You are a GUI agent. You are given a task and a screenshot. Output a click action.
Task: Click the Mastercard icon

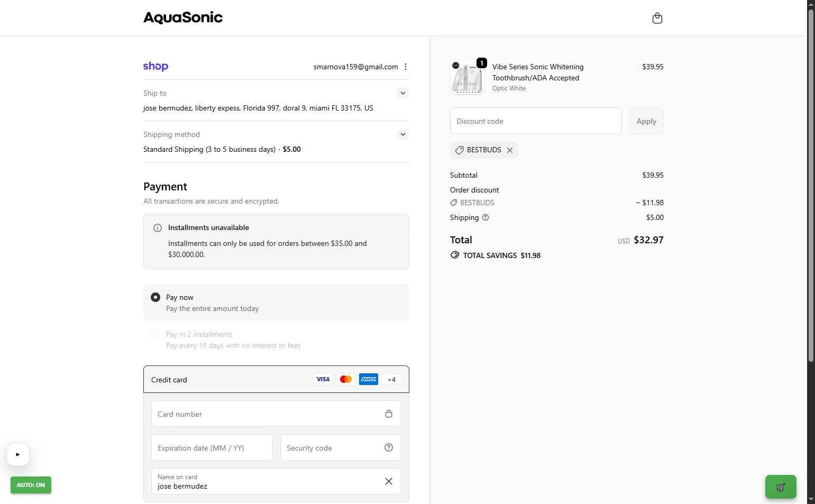click(x=346, y=379)
